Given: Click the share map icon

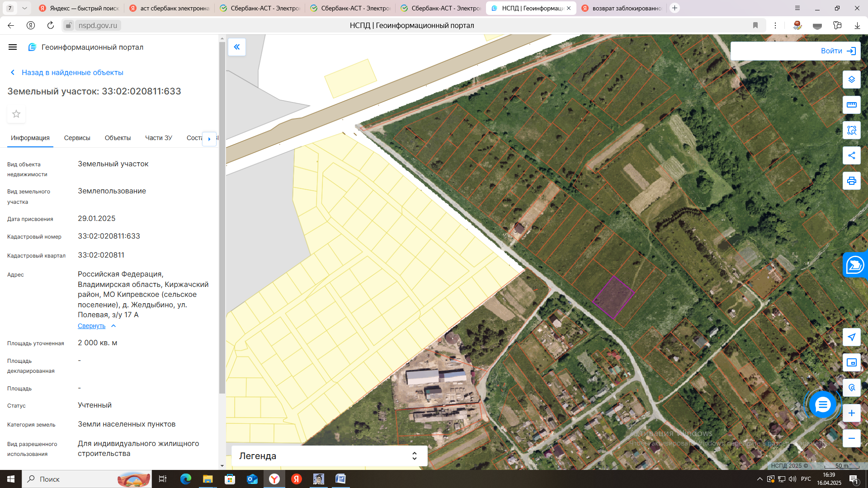Looking at the screenshot, I should (x=851, y=155).
